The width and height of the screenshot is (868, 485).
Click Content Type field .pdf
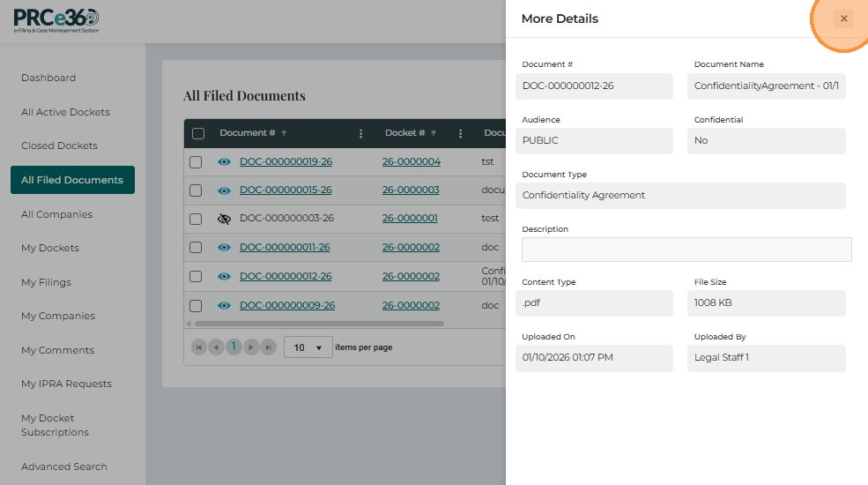pyautogui.click(x=594, y=303)
